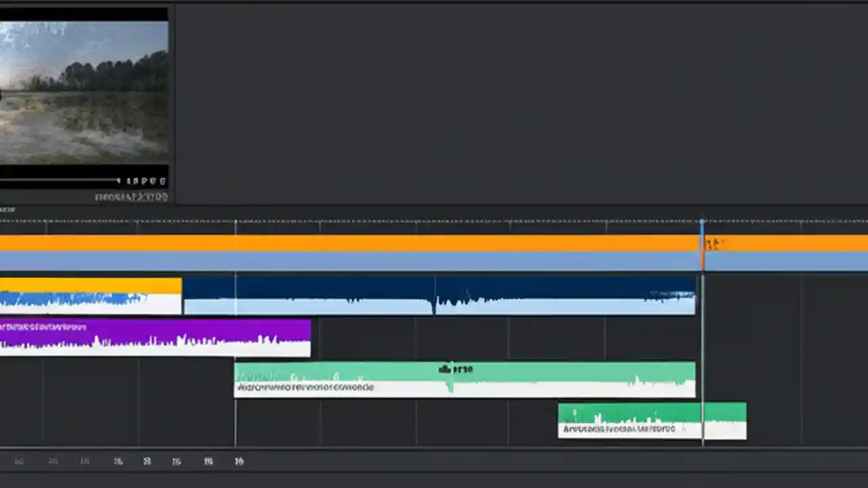This screenshot has height=488, width=868.
Task: Click the fourth icon in the bottom timeline toolbar
Action: tap(118, 461)
